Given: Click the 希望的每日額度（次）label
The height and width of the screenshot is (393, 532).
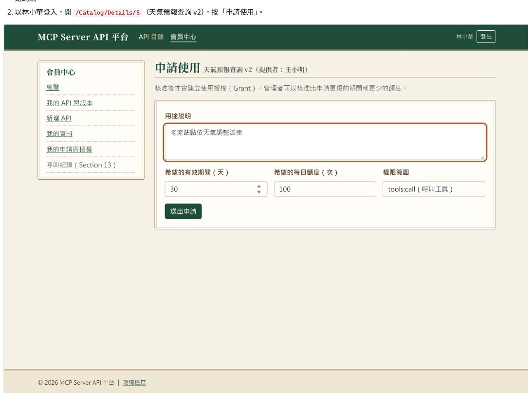Looking at the screenshot, I should tap(306, 172).
